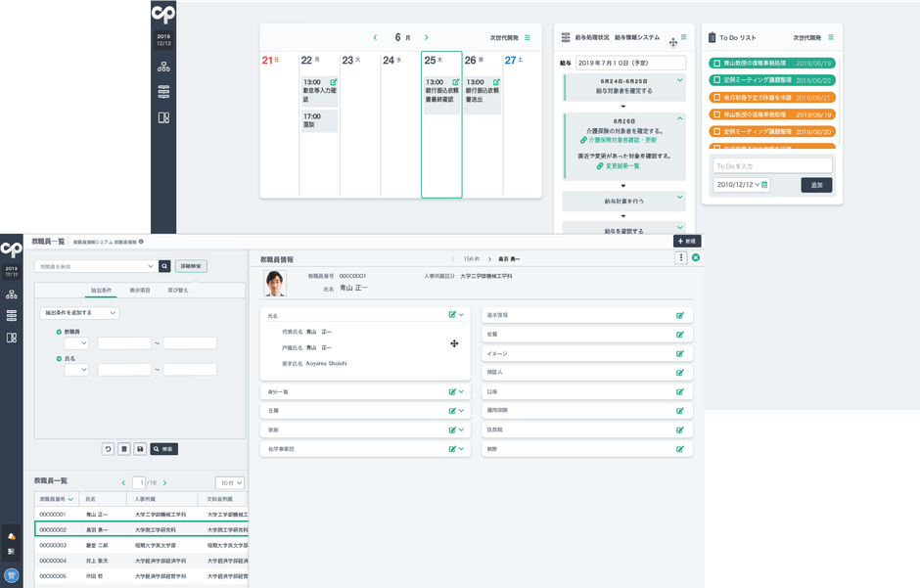Image resolution: width=920 pixels, height=588 pixels.
Task: Edit the 口座 section
Action: pos(679,391)
